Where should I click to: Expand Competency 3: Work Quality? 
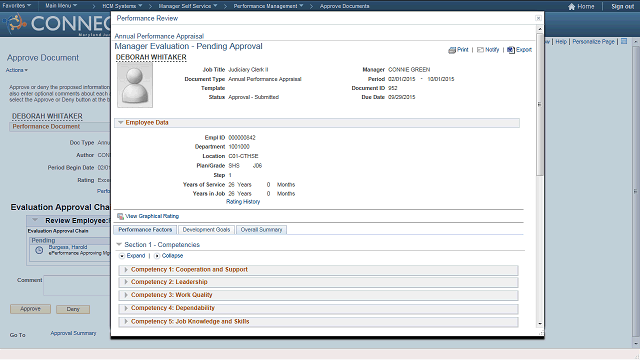tap(126, 295)
